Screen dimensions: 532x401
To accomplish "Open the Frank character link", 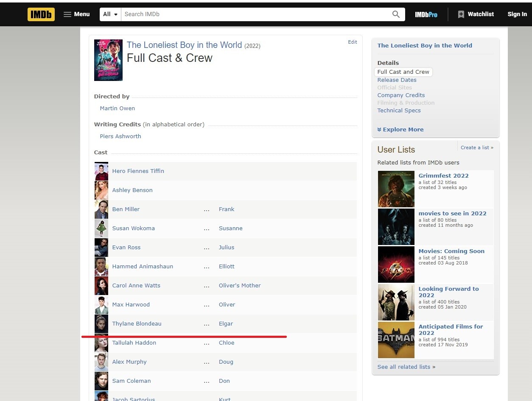I will 227,209.
